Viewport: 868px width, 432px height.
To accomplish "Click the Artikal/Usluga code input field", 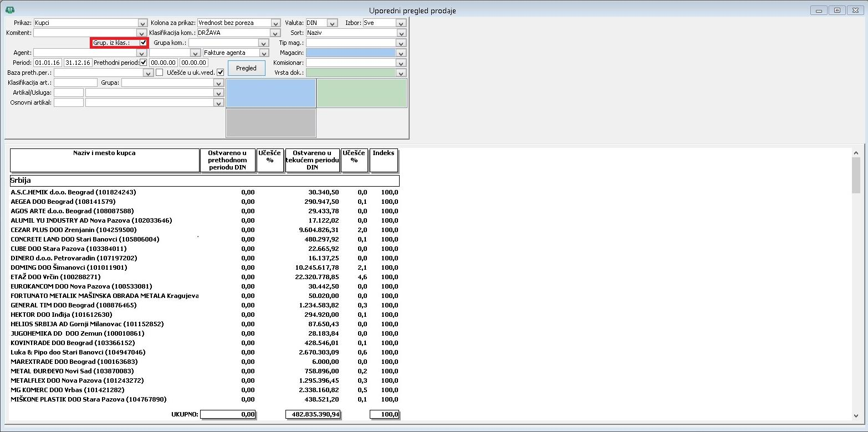I will point(69,92).
